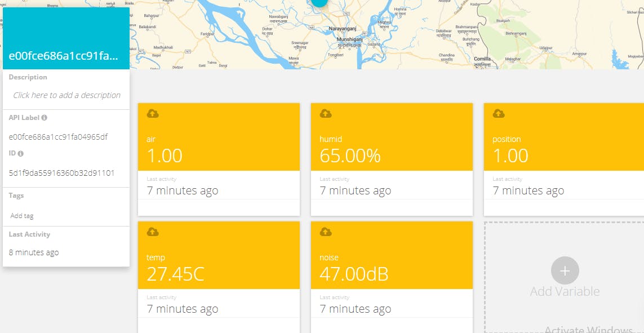Viewport: 644px width, 333px height.
Task: Open the noise variable showing 47.00dB
Action: coord(392,277)
